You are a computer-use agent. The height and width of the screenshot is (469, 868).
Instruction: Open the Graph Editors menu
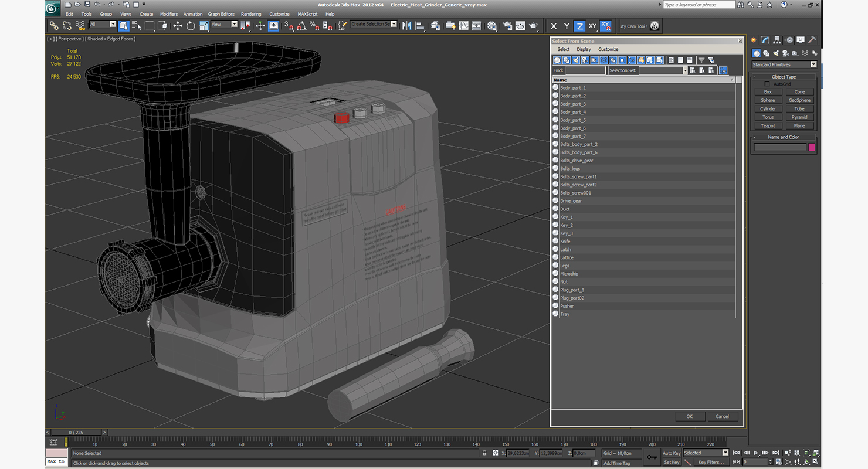(x=221, y=14)
